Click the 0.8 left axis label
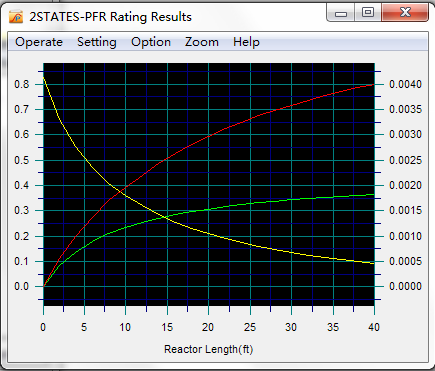The width and height of the screenshot is (435, 371). (x=22, y=84)
